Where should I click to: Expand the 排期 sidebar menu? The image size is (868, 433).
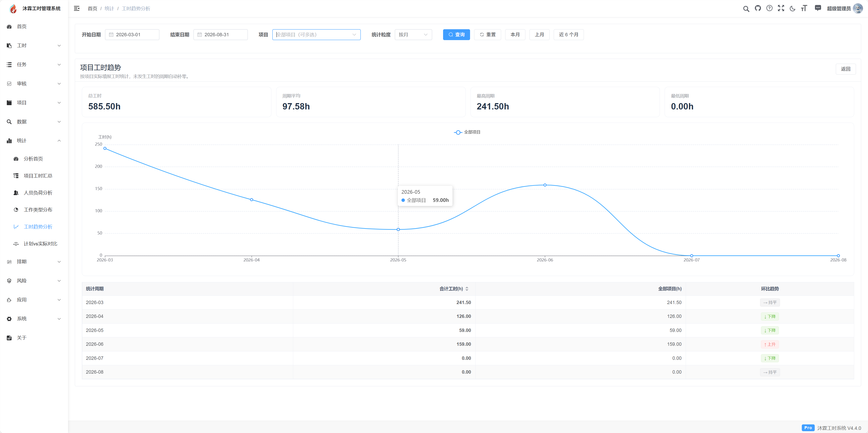click(x=34, y=262)
